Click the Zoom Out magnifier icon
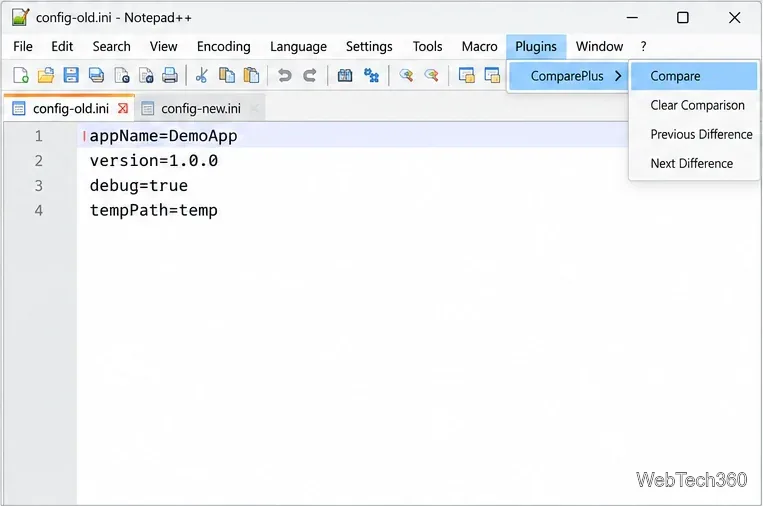 pos(432,75)
